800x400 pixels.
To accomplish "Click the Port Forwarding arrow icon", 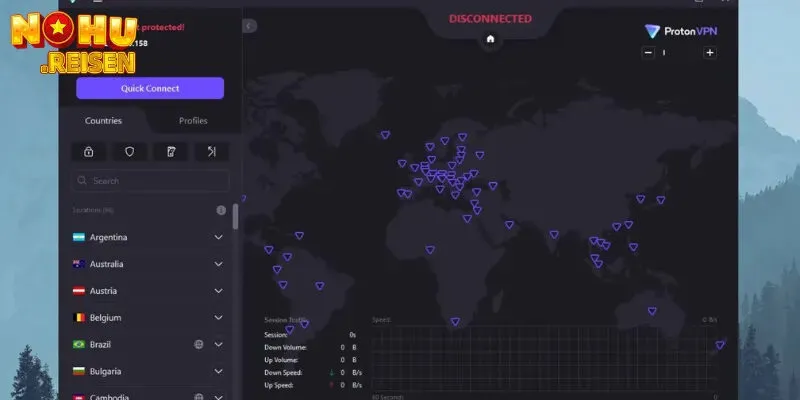I will pos(211,152).
